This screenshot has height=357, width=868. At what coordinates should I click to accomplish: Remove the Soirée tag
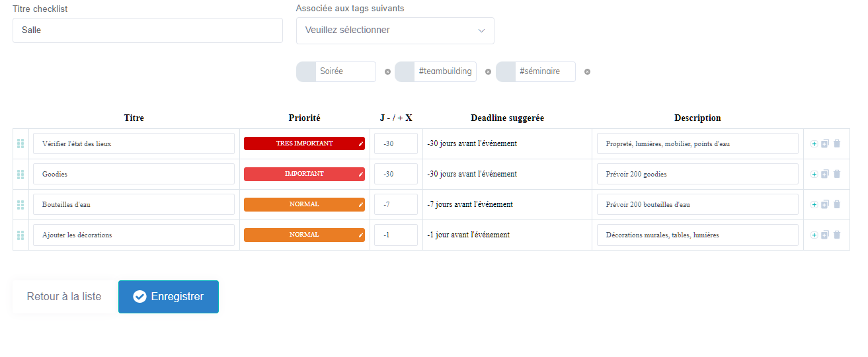(387, 71)
